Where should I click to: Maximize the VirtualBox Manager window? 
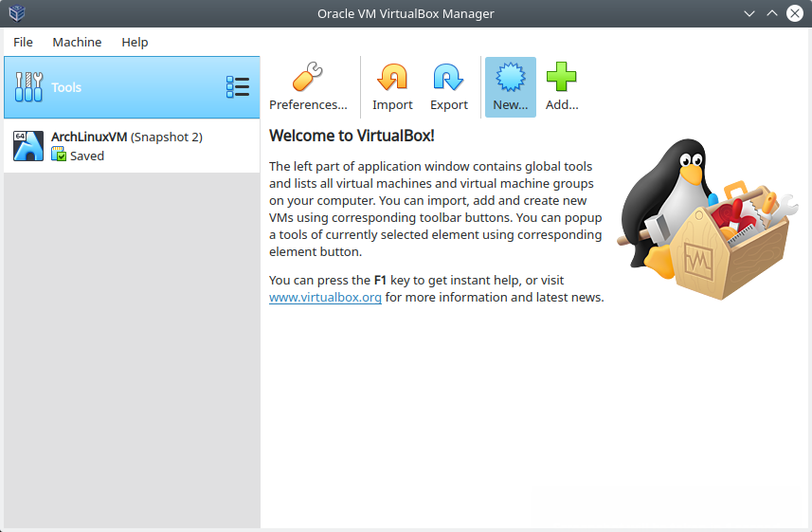click(x=771, y=13)
